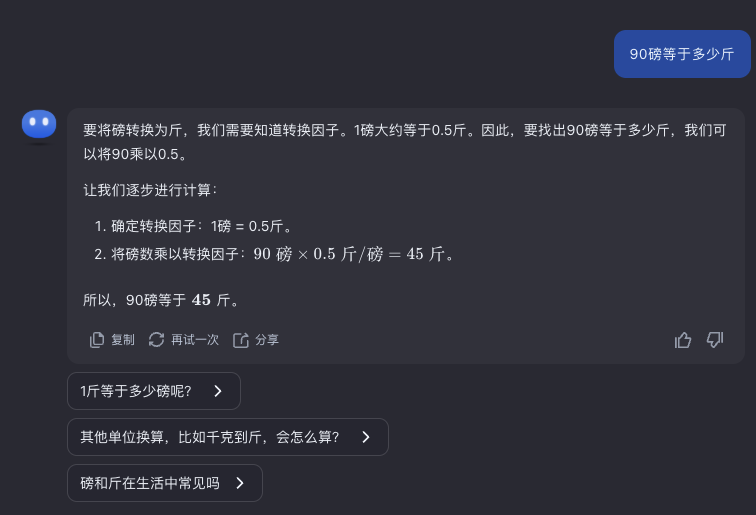Click the user message 90磅等于多少斤
This screenshot has width=756, height=515.
[682, 54]
